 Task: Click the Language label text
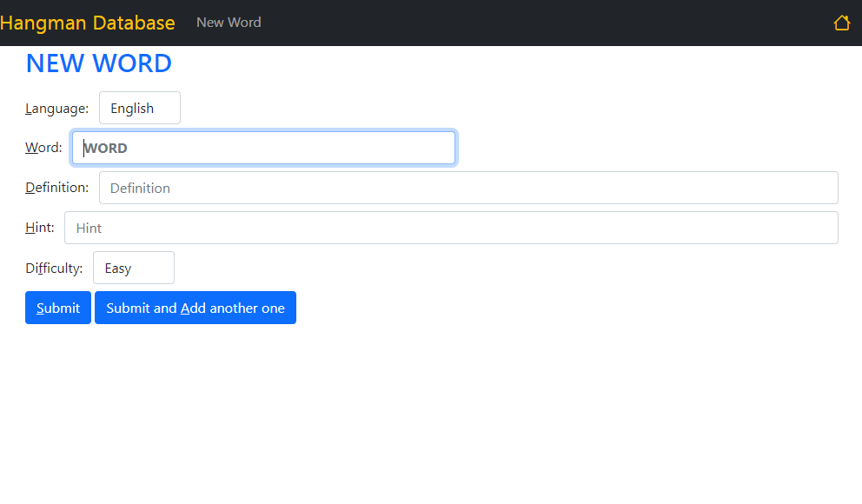pos(56,109)
